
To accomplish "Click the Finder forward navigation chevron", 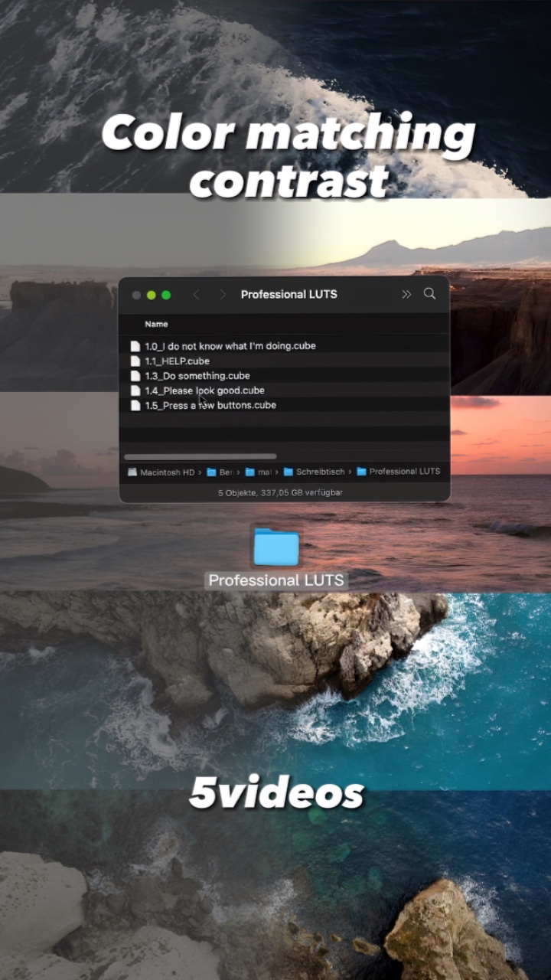I will pyautogui.click(x=223, y=295).
